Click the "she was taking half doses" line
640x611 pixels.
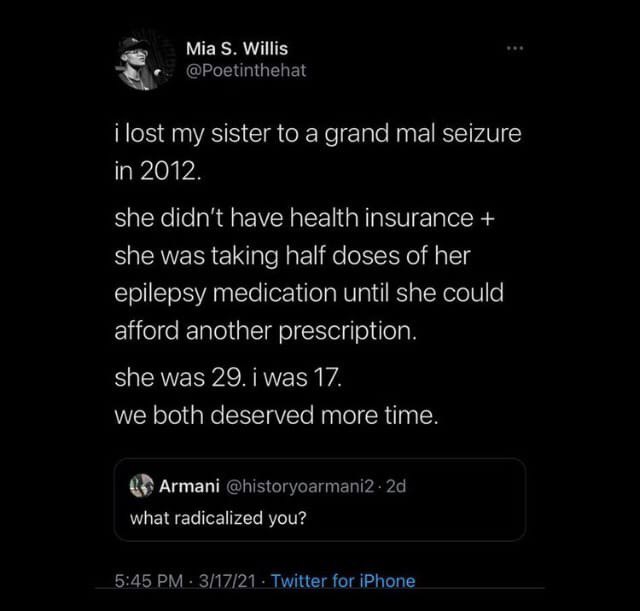[291, 255]
